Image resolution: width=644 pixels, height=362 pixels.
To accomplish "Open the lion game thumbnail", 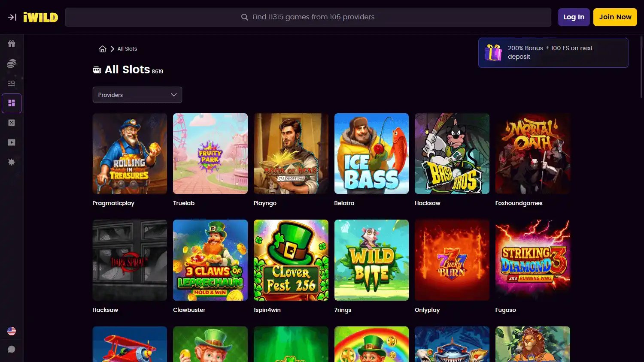I will 533,344.
